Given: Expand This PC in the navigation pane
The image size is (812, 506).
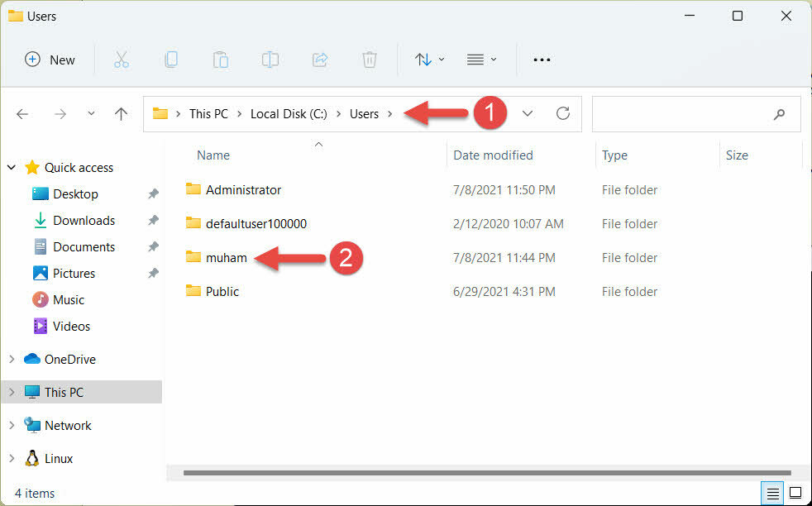Looking at the screenshot, I should pyautogui.click(x=12, y=392).
